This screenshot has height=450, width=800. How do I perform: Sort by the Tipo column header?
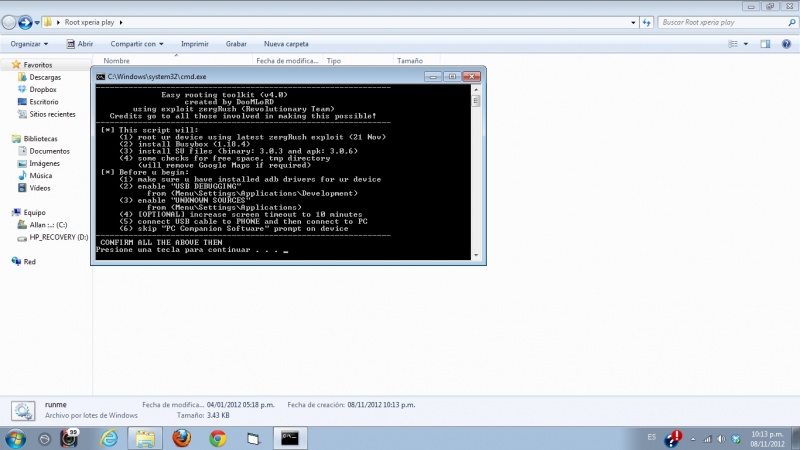[x=334, y=61]
